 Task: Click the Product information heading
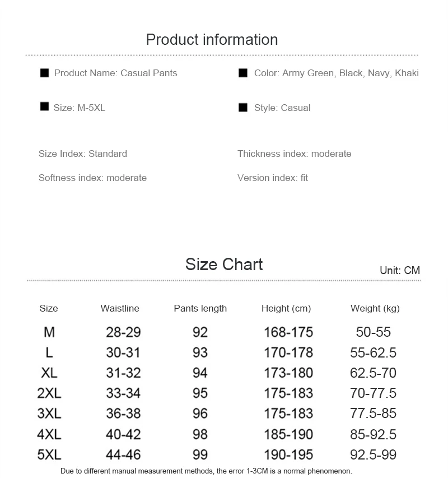212,40
